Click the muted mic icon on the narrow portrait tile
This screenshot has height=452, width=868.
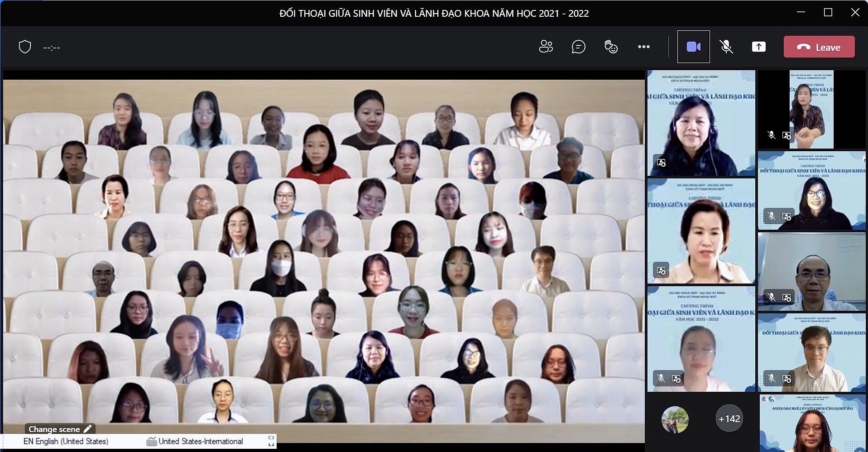pyautogui.click(x=772, y=135)
